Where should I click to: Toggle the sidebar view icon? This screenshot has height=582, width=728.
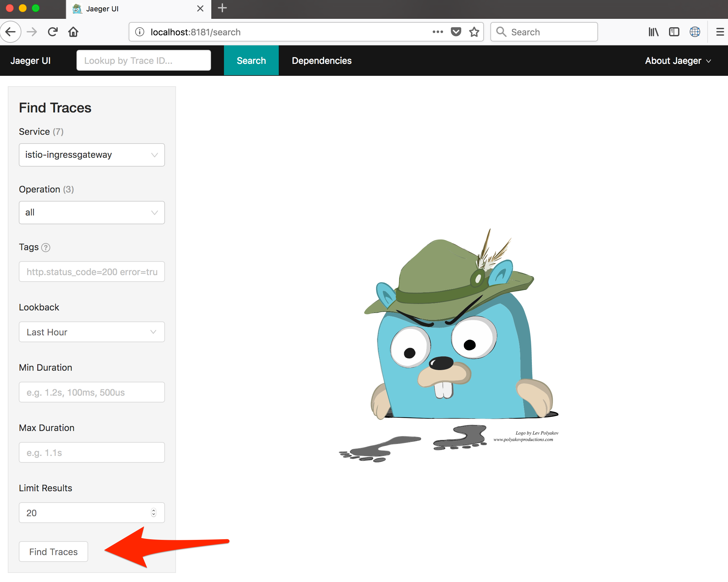(674, 32)
